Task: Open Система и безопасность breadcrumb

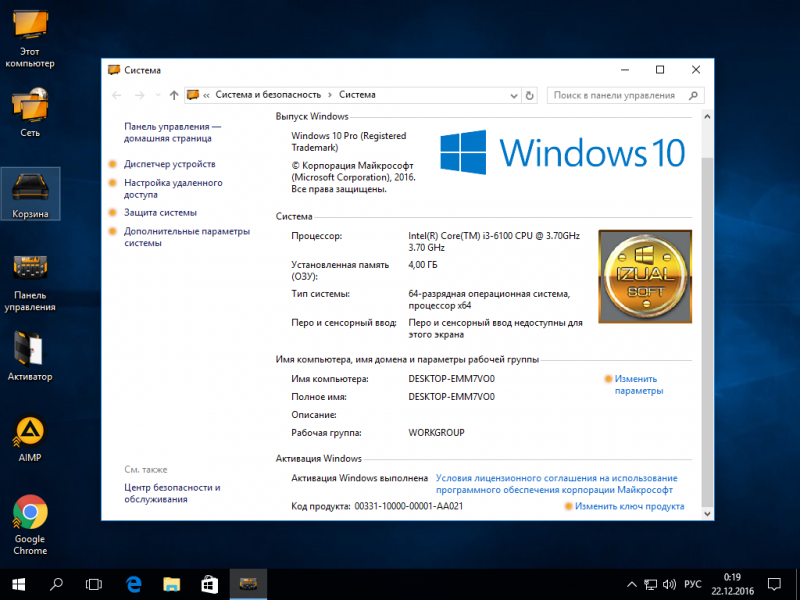Action: (268, 95)
